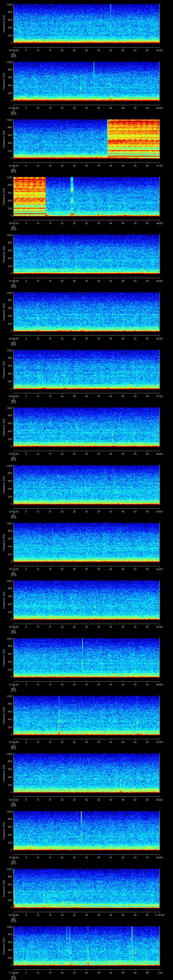Click the 10:46:00 start time label
Screen dimensions: 173x980
[13, 166]
